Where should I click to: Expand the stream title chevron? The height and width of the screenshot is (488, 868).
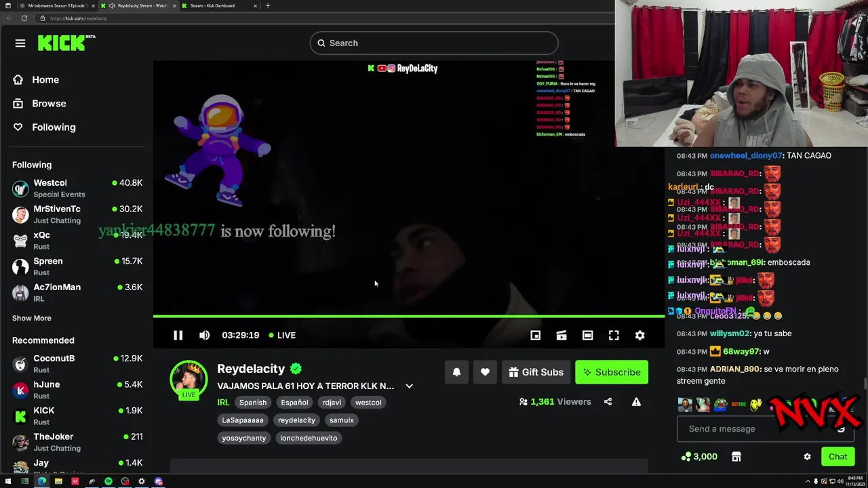(409, 386)
